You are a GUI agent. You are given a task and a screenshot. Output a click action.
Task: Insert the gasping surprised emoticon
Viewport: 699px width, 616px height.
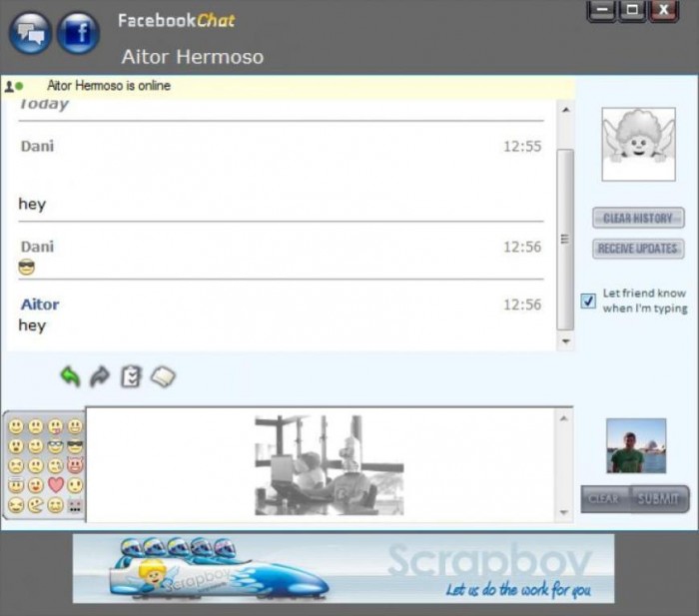[x=16, y=446]
